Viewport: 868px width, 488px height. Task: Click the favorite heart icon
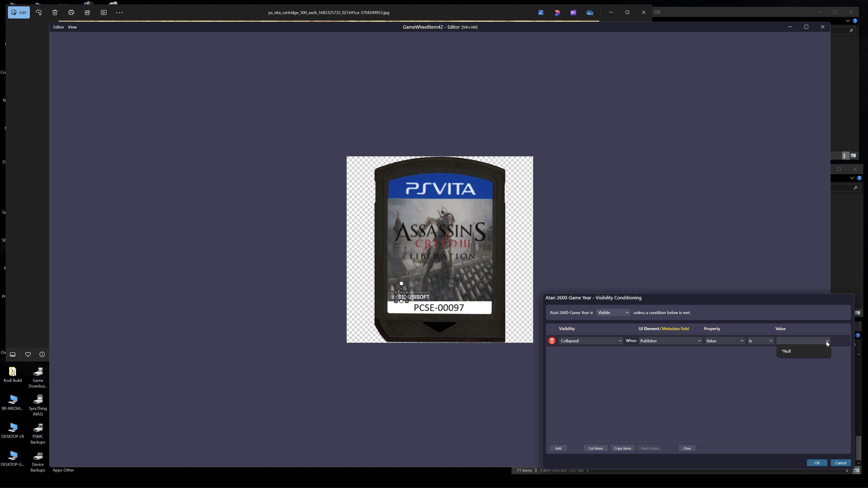tap(28, 354)
